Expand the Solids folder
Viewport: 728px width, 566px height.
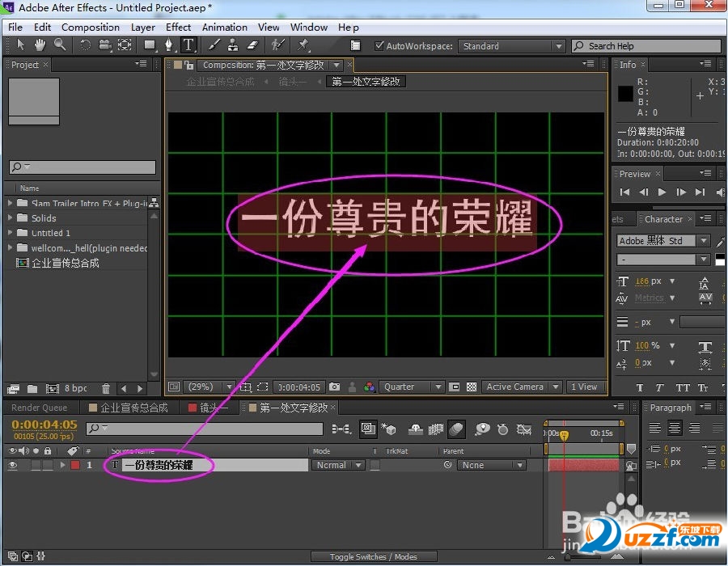coord(10,218)
